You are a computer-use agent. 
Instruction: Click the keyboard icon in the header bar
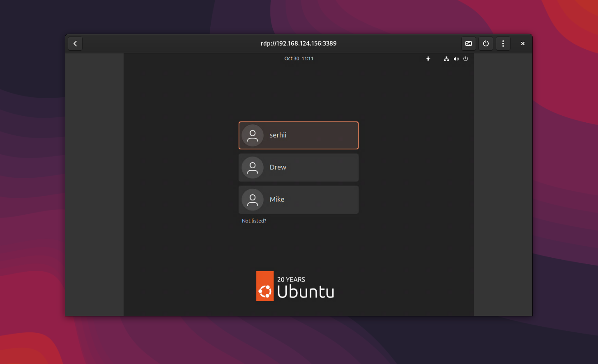(x=469, y=43)
